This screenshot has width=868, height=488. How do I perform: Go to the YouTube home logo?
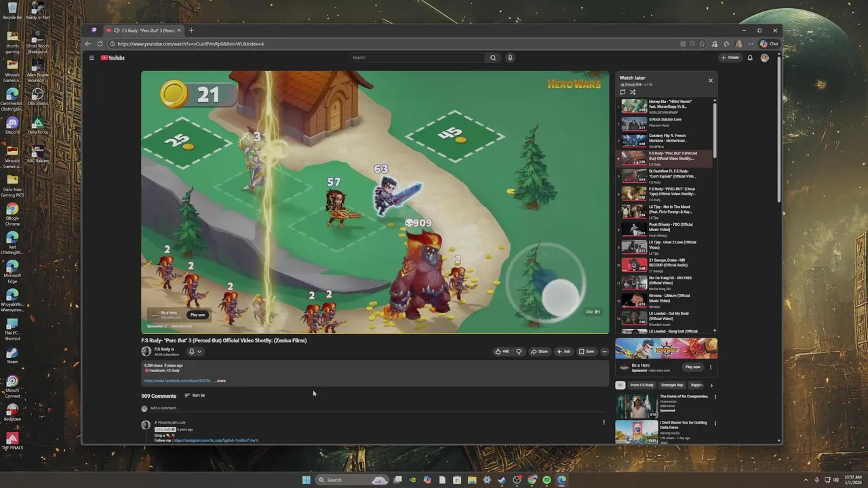click(x=113, y=58)
